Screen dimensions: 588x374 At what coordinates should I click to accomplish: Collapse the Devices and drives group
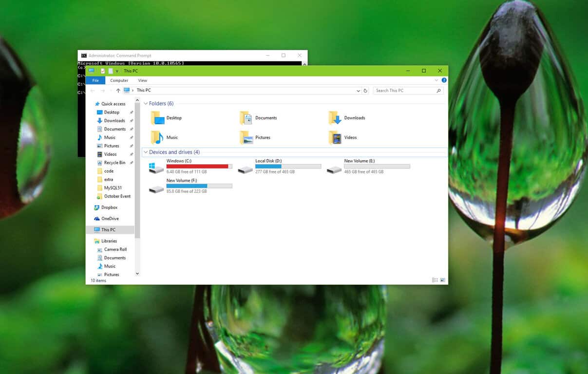click(x=146, y=152)
